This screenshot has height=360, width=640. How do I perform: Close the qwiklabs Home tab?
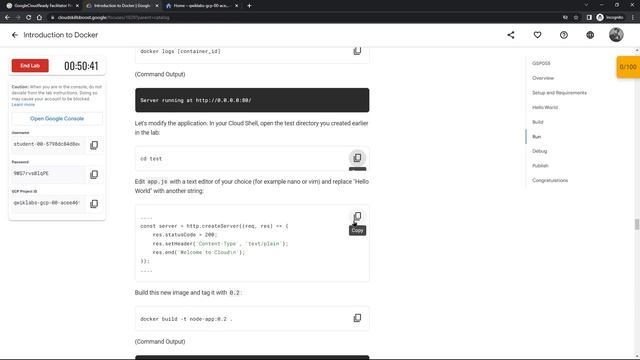236,6
